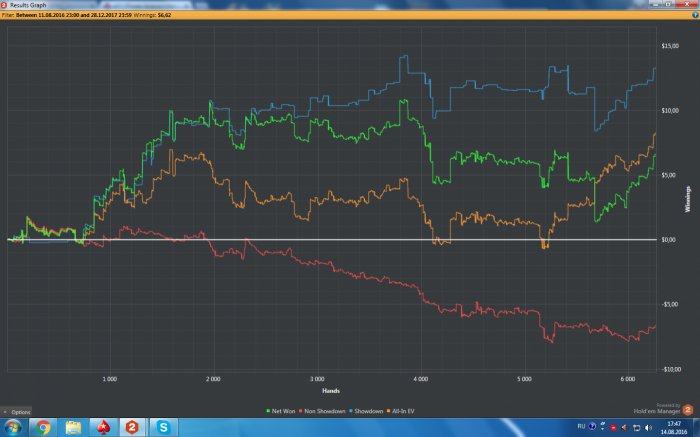Show hidden tray icons arrow

pyautogui.click(x=602, y=429)
